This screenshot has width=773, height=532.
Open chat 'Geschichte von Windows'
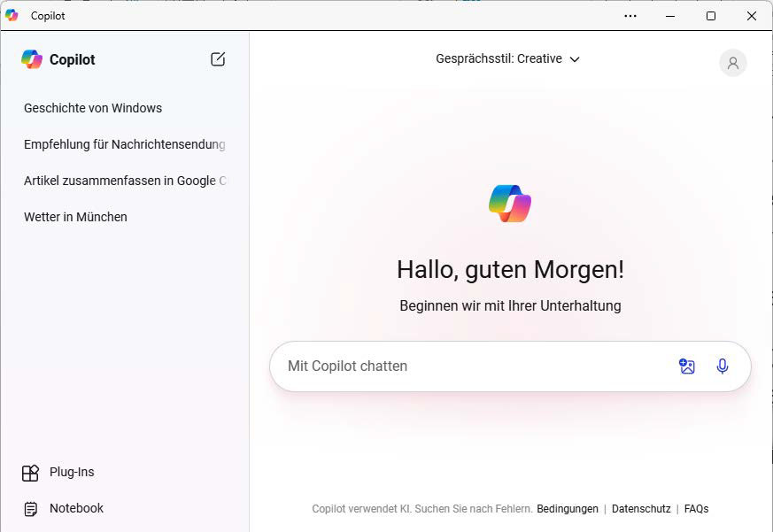pyautogui.click(x=93, y=108)
